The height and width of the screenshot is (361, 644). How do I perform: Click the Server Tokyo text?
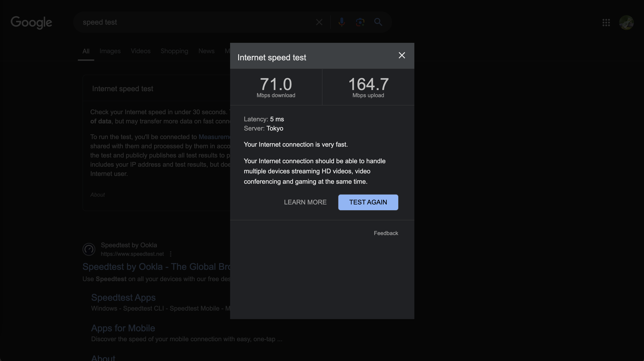[x=263, y=128]
